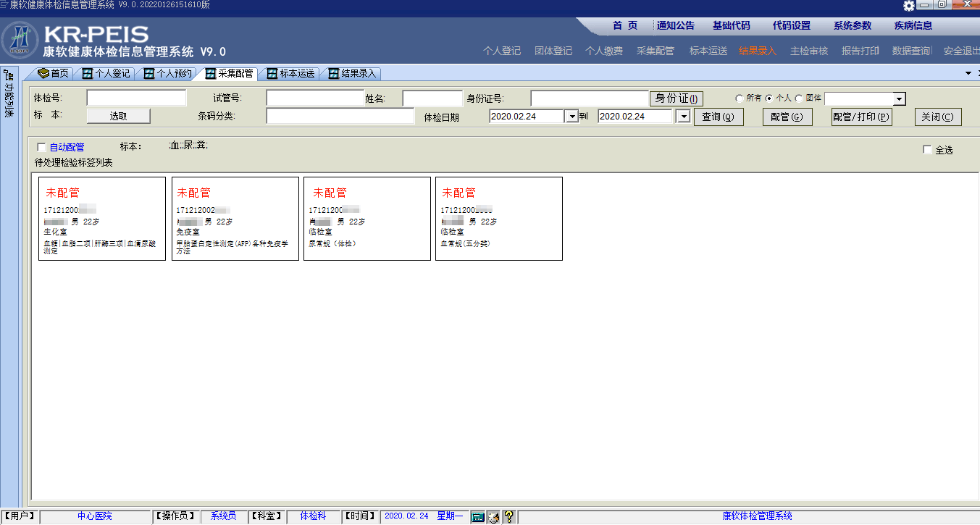Click the 体检号 input field
Screen dimensions: 980x525
click(136, 98)
